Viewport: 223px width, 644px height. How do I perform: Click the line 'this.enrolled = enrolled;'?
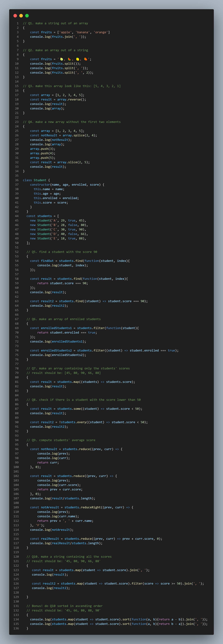coord(56,198)
